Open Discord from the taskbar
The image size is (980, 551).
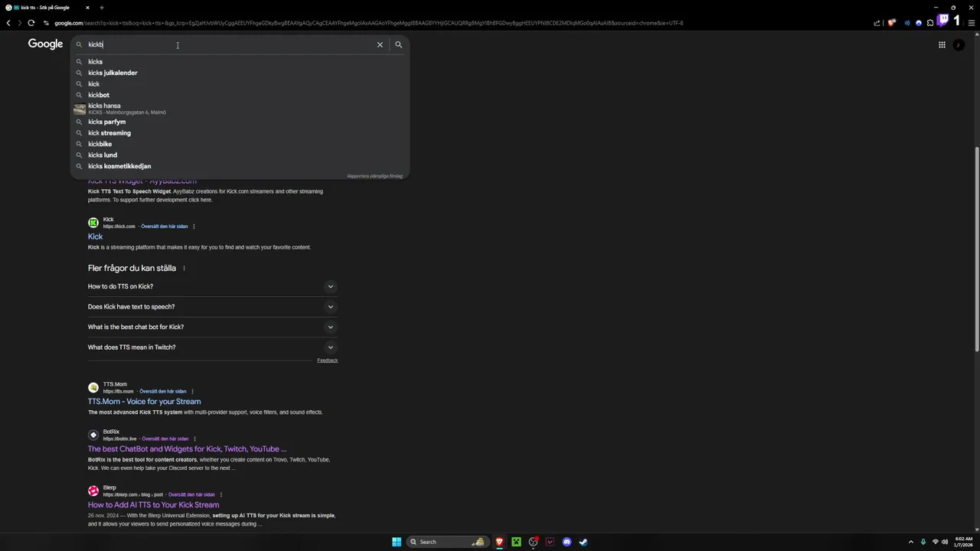(x=567, y=542)
